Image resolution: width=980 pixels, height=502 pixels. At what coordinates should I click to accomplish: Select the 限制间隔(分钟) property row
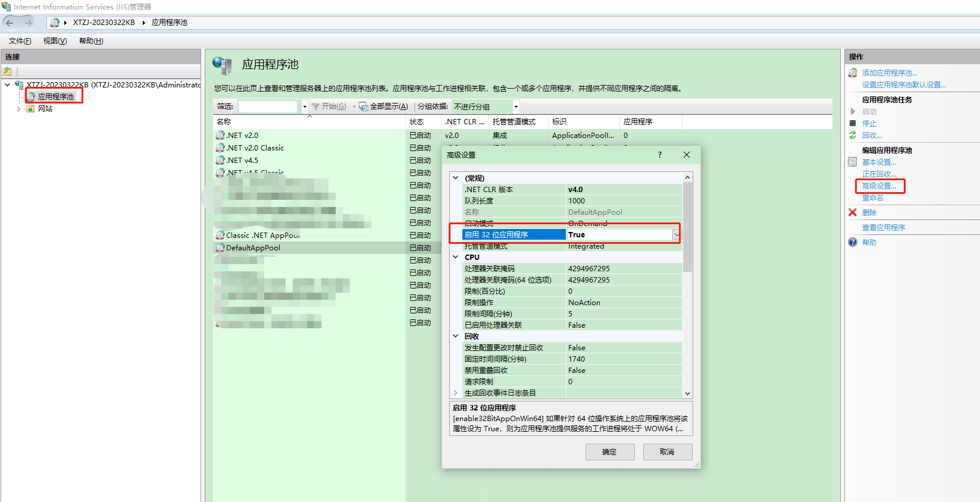[x=572, y=314]
